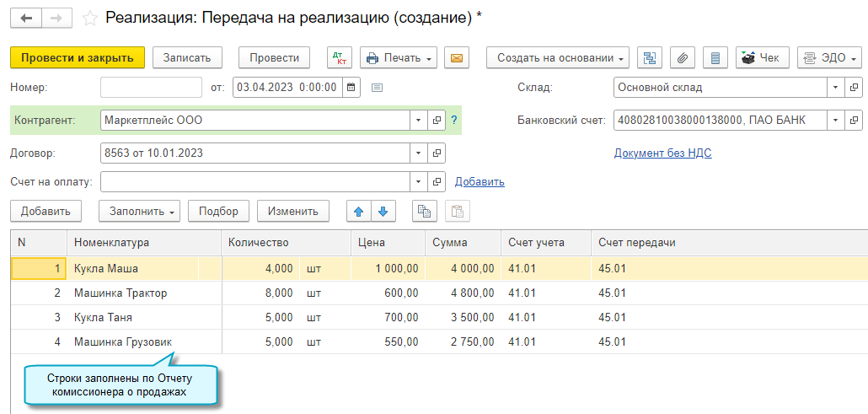Image resolution: width=868 pixels, height=414 pixels.
Task: Click the paperclip attachments icon
Action: 683,57
